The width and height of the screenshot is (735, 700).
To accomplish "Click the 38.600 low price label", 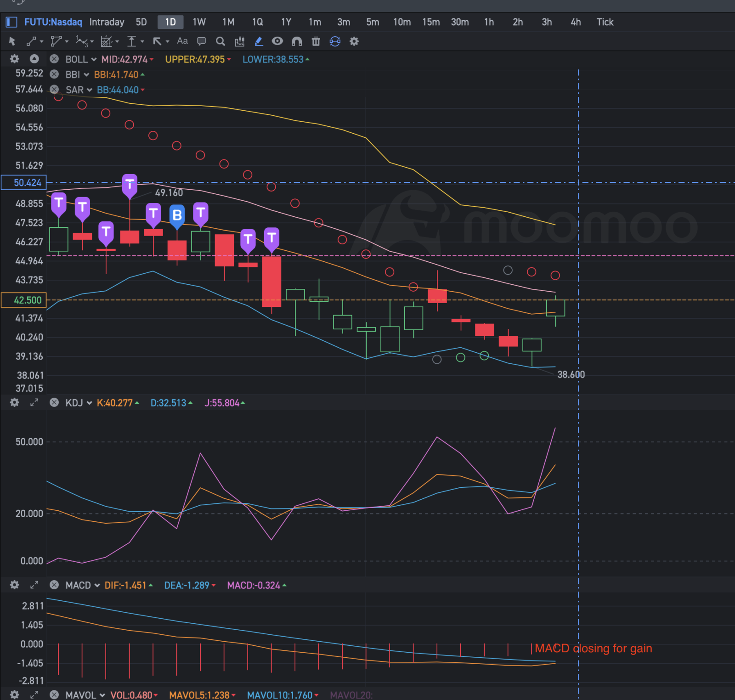I will click(571, 374).
